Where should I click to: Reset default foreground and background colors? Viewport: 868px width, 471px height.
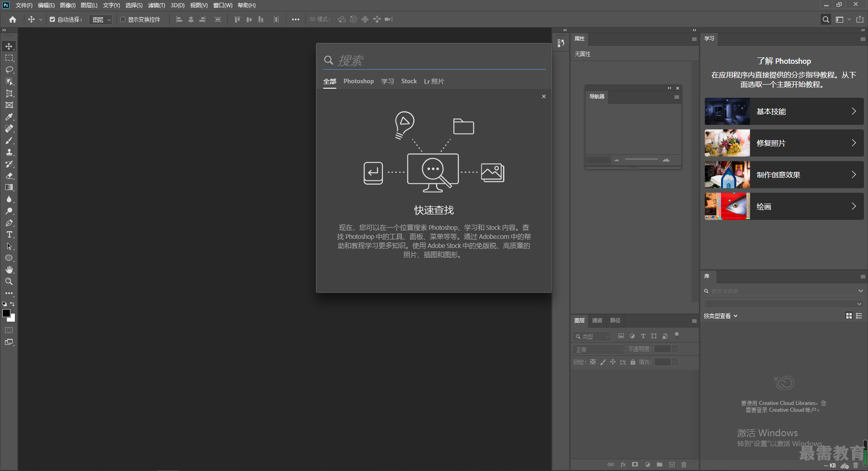(5, 304)
